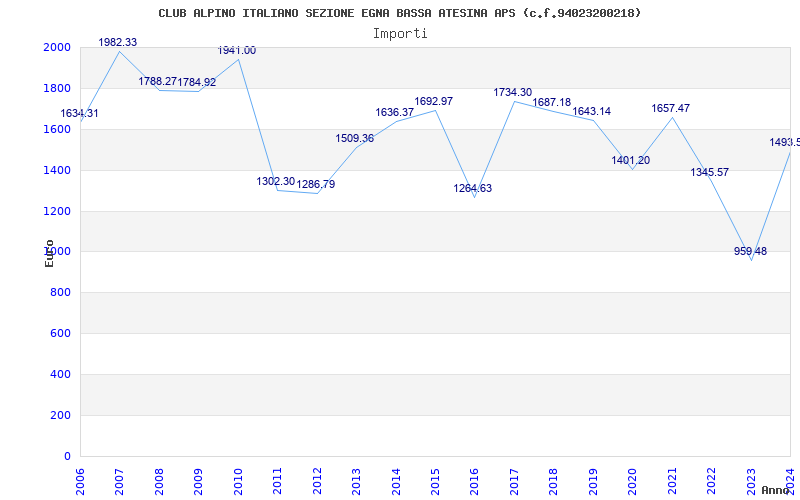Select the 1636.37 data label
The image size is (800, 500).
(394, 112)
